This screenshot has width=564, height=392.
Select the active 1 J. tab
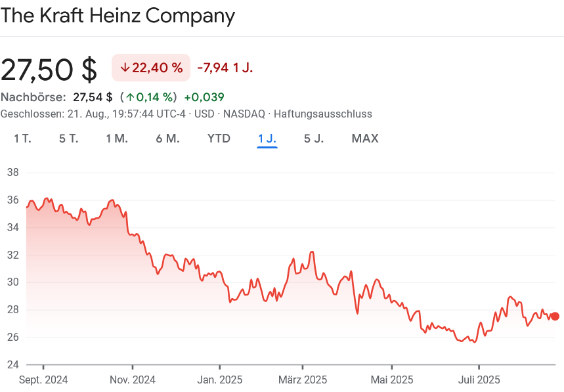[267, 139]
